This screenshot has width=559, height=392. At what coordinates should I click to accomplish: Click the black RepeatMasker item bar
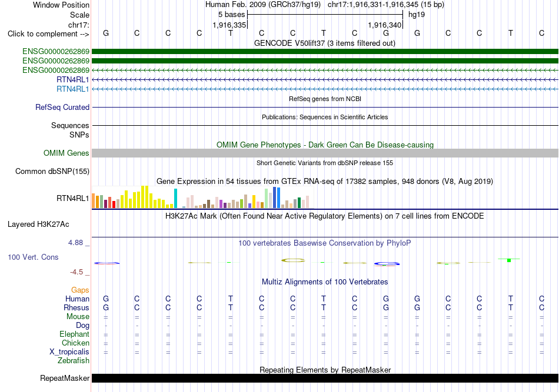[x=325, y=378]
